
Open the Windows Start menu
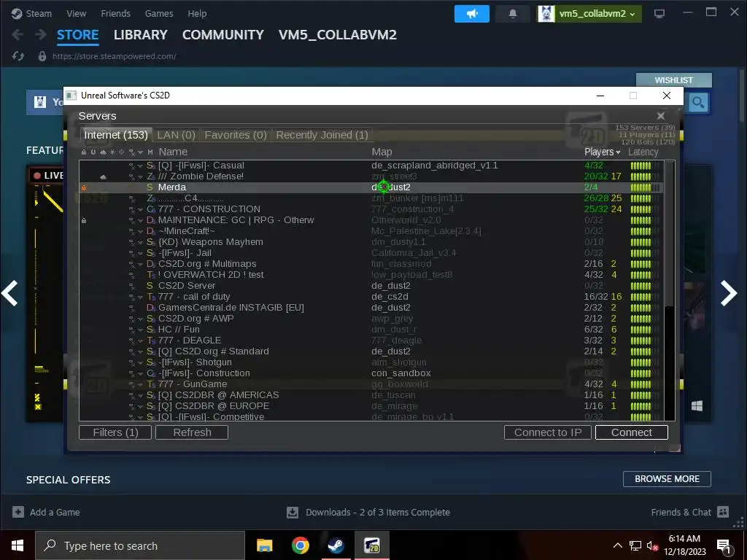[18, 545]
